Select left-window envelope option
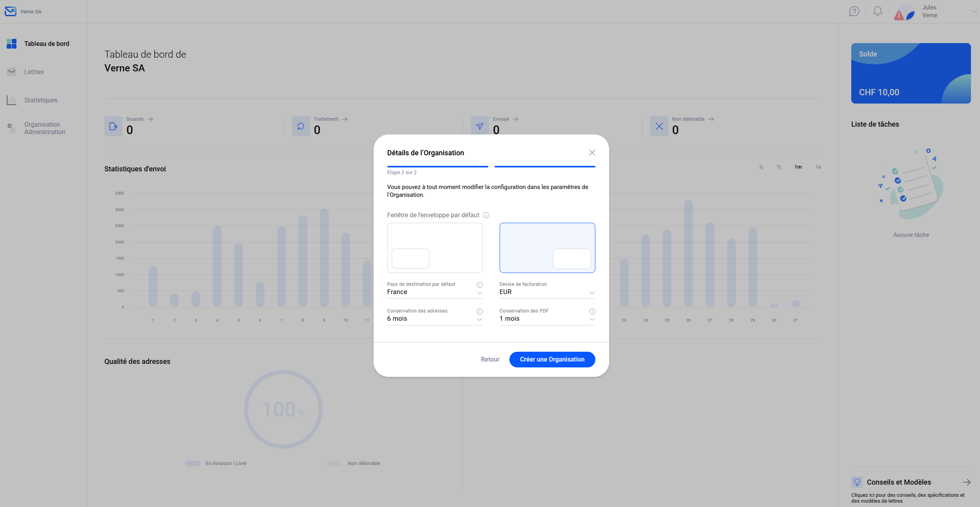Screen dimensions: 980x507 click(434, 248)
